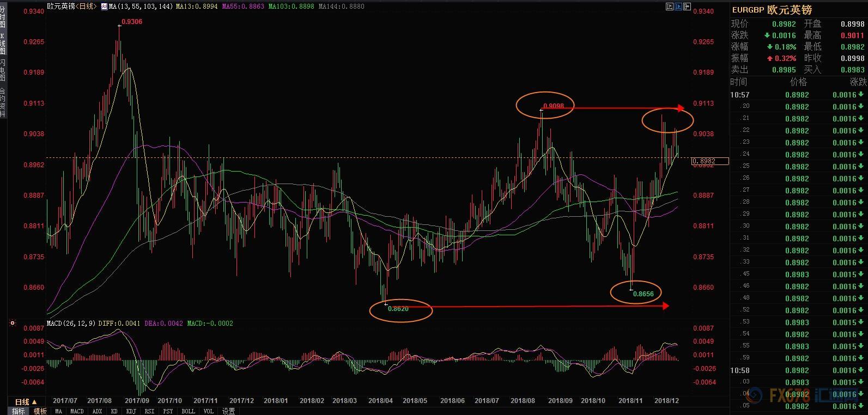
Task: Toggle the KDJ indicator button
Action: pyautogui.click(x=131, y=411)
